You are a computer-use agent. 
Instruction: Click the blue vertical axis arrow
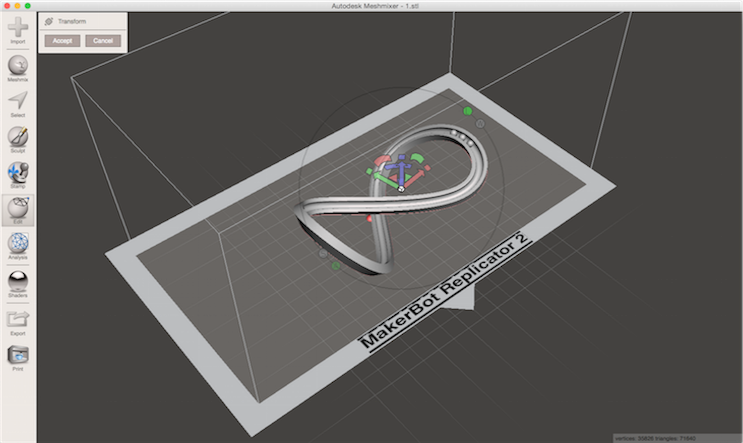click(401, 173)
